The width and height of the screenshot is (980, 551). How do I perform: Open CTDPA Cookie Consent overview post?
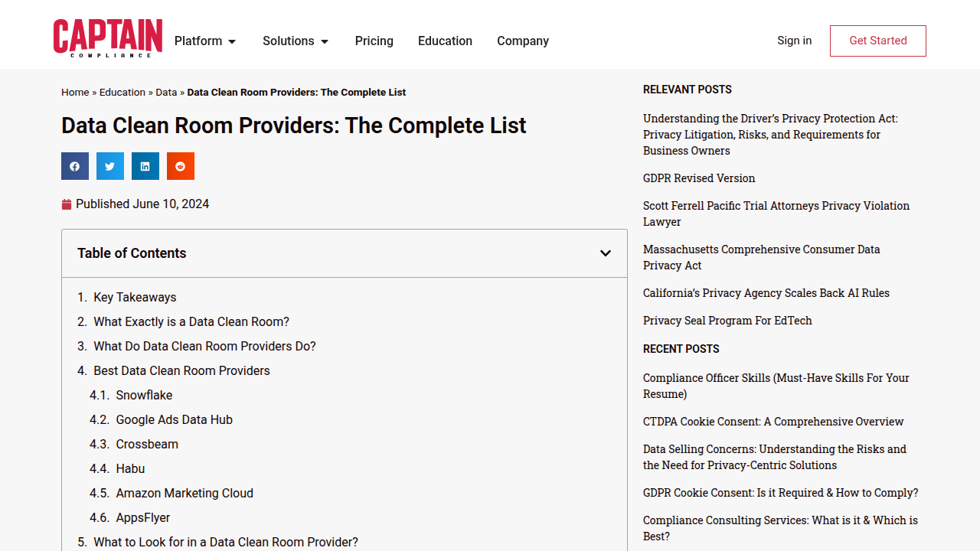(x=773, y=422)
